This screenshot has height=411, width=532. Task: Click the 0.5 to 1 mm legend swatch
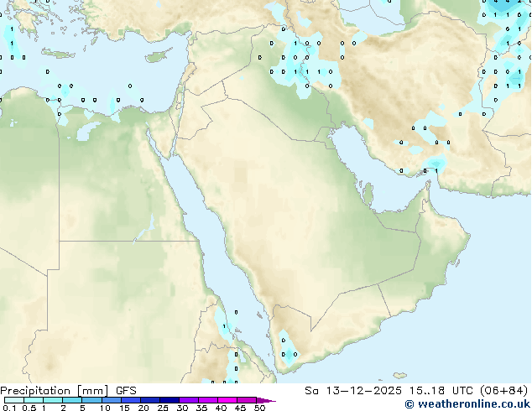[x=34, y=400]
